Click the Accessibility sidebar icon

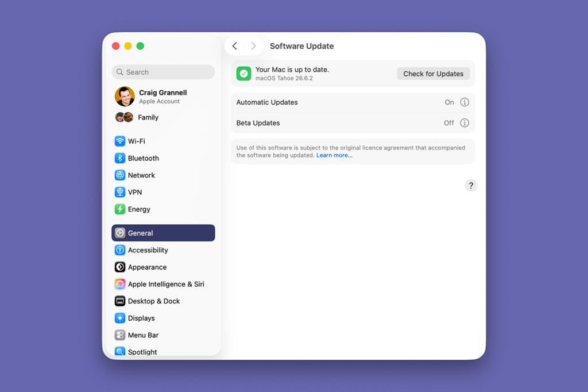pyautogui.click(x=119, y=250)
